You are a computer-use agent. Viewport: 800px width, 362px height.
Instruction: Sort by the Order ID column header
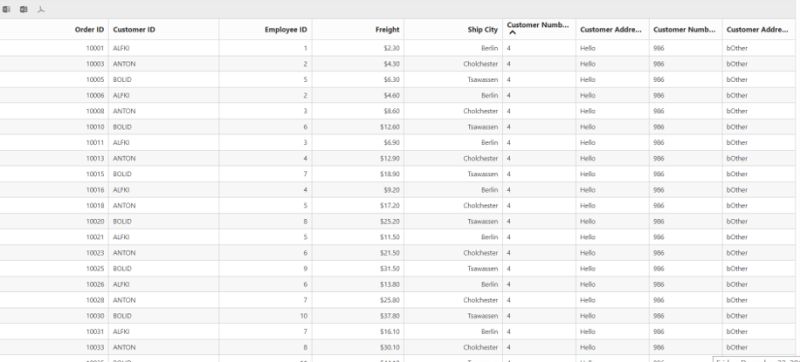pyautogui.click(x=89, y=30)
